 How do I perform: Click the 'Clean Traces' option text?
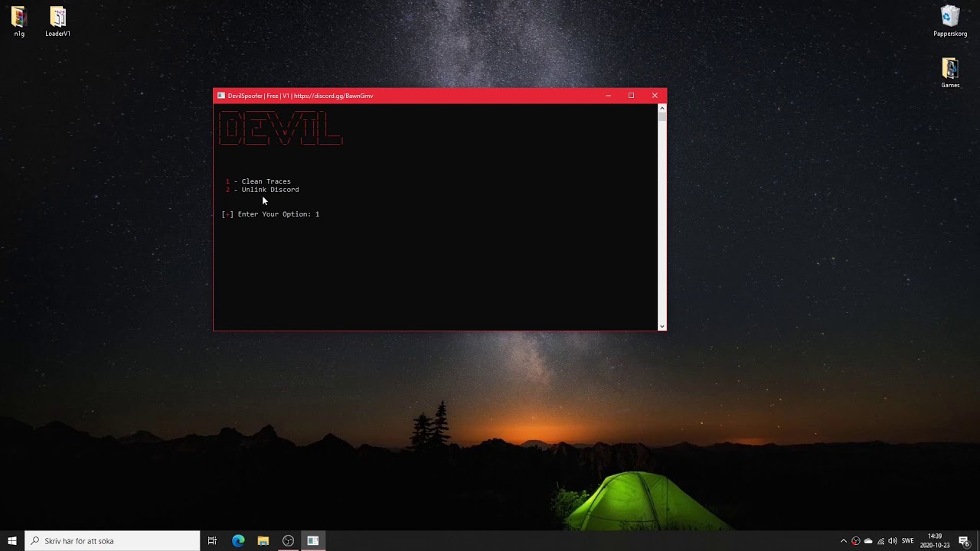pyautogui.click(x=266, y=181)
